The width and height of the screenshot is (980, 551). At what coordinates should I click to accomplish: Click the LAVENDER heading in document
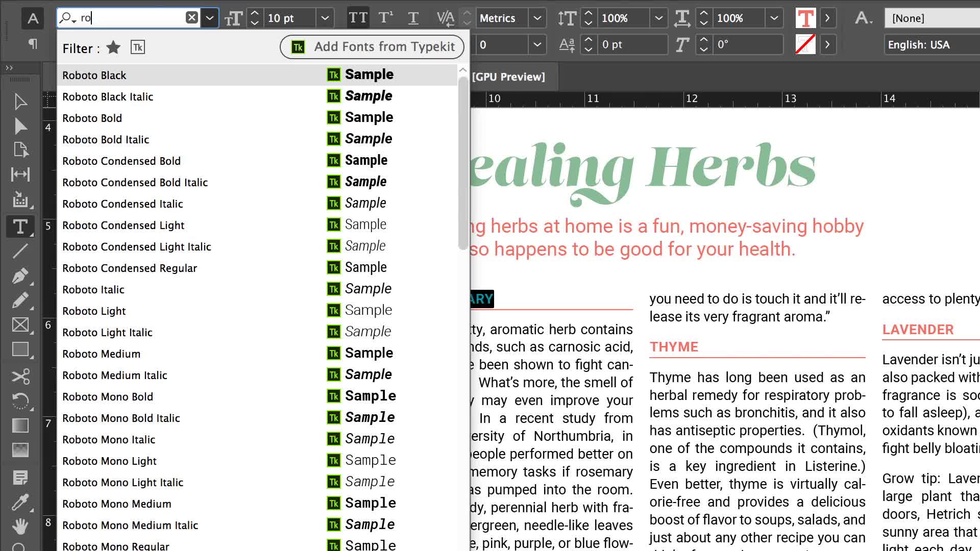pyautogui.click(x=918, y=330)
